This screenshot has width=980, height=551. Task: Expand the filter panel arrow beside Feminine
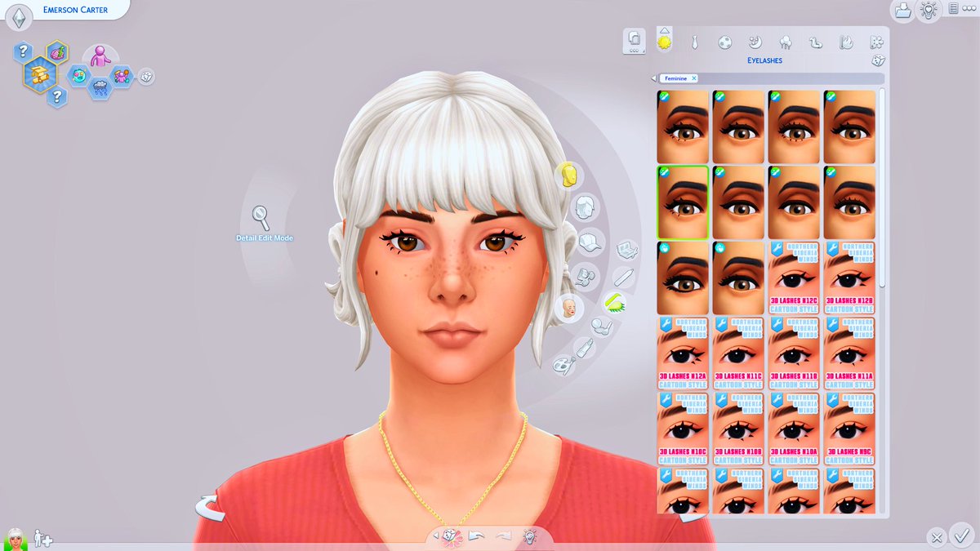click(x=653, y=78)
